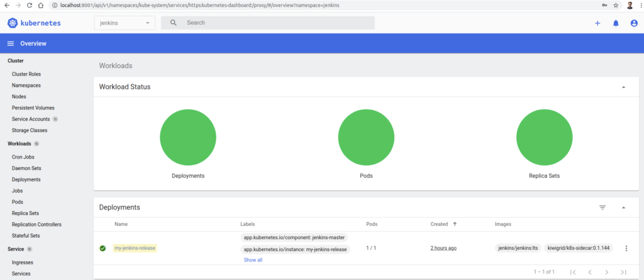Click the Deployments filter icon
The height and width of the screenshot is (280, 644).
pos(602,207)
